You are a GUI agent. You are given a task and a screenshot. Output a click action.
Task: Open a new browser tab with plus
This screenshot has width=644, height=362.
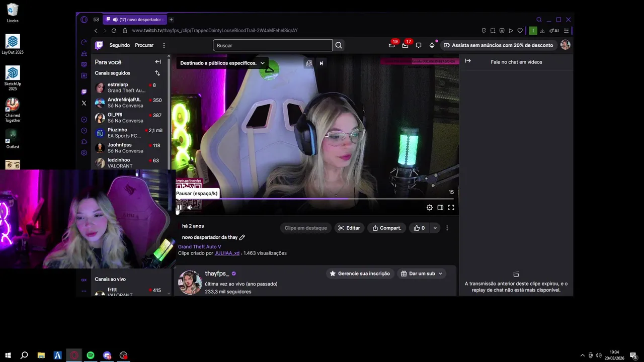pyautogui.click(x=171, y=20)
